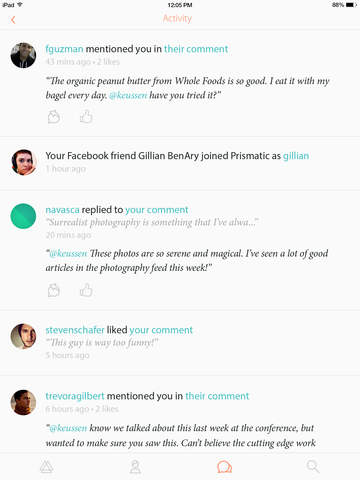Open the home feed prism icon tab
The width and height of the screenshot is (360, 480).
click(x=46, y=467)
